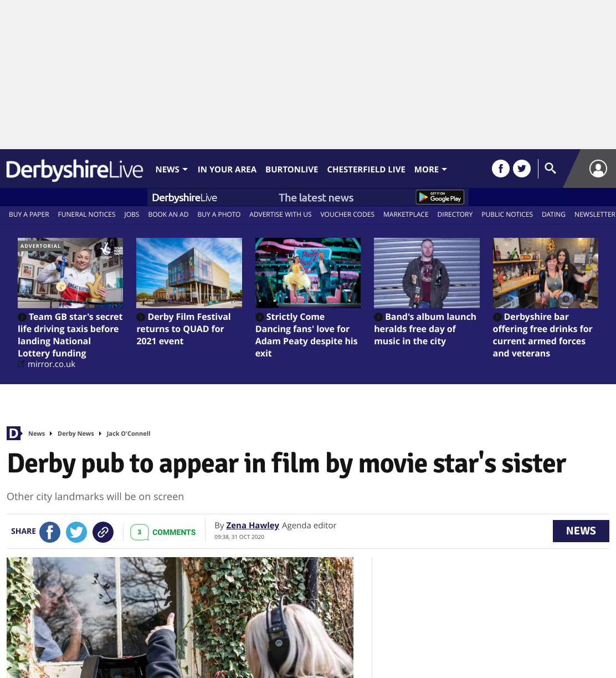
Task: Open DATING link
Action: pyautogui.click(x=553, y=215)
